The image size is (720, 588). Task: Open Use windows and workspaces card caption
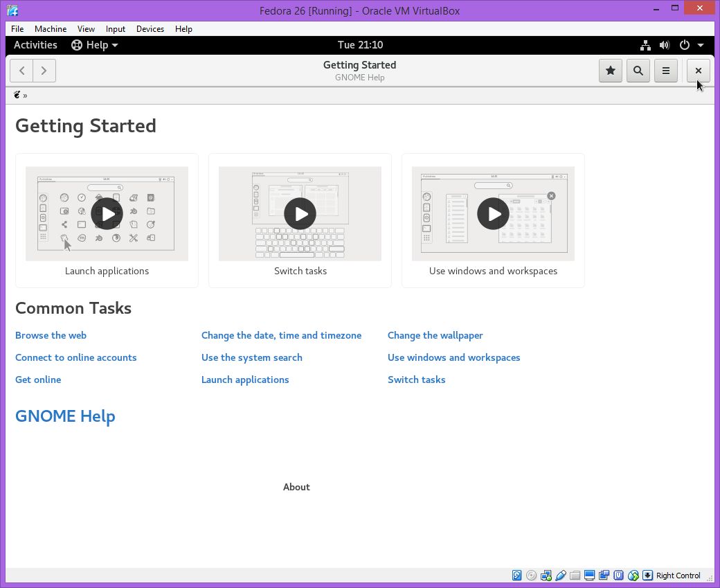(x=493, y=271)
